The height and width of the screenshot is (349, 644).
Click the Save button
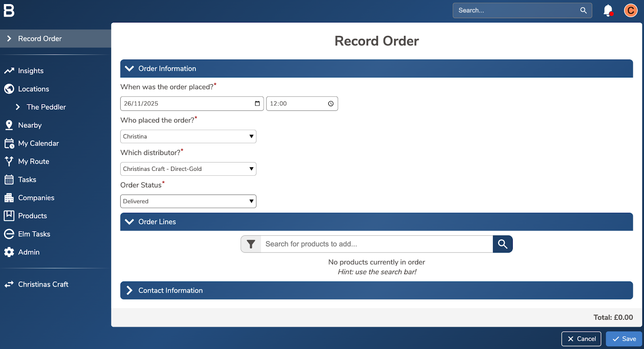(624, 339)
